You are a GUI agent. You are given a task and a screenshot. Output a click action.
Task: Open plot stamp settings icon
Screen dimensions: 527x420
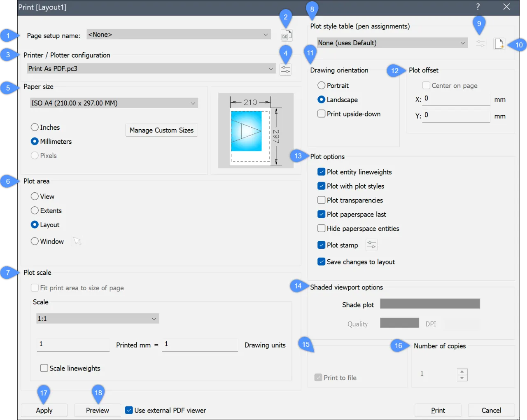(371, 245)
